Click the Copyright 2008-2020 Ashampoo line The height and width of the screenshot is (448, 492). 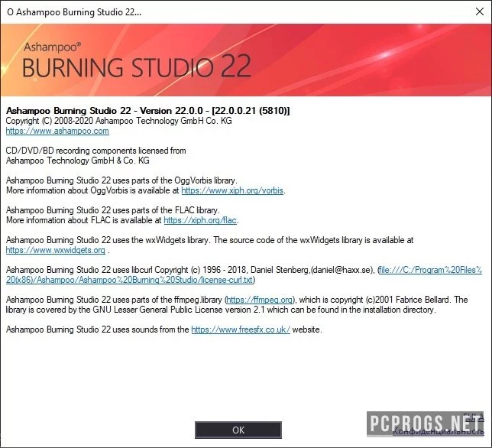119,121
